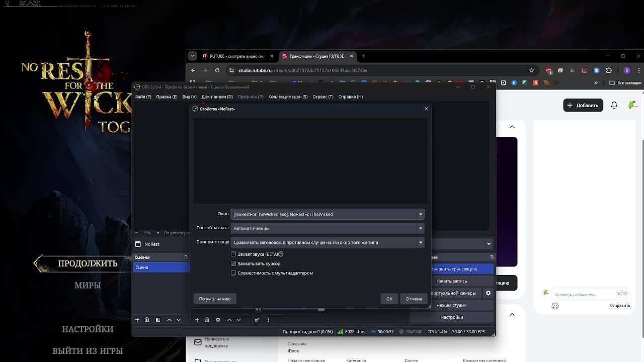Click the По умолчанию defaults button
Image resolution: width=644 pixels, height=362 pixels.
(x=215, y=299)
